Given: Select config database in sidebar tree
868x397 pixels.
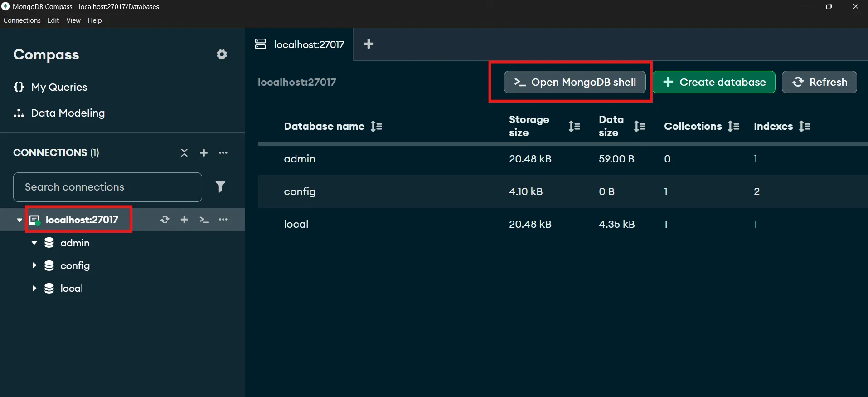Looking at the screenshot, I should click(x=75, y=266).
